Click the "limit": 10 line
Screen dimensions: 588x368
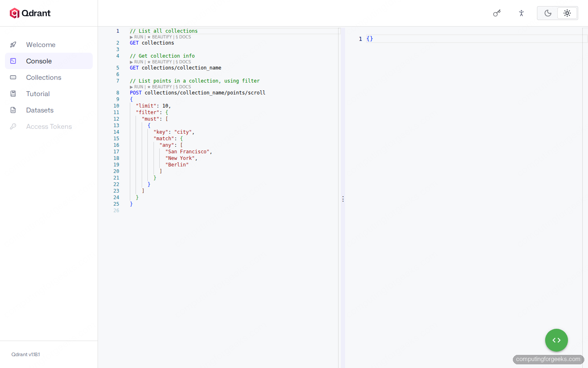point(154,106)
